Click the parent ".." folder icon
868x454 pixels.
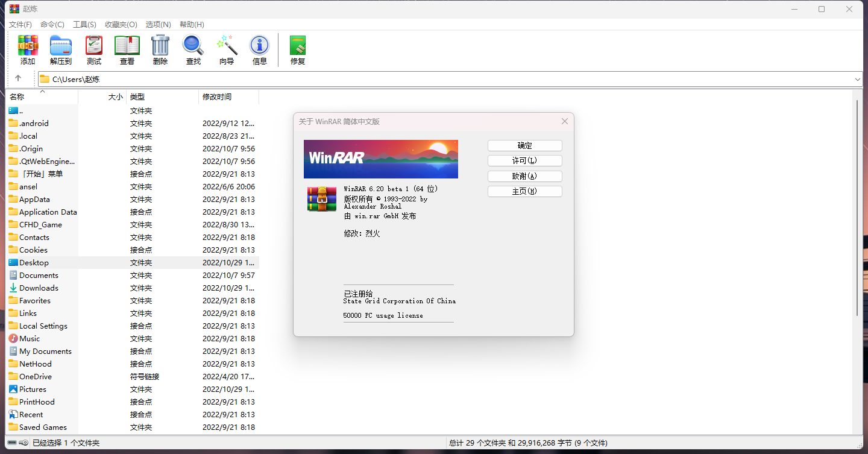point(13,111)
